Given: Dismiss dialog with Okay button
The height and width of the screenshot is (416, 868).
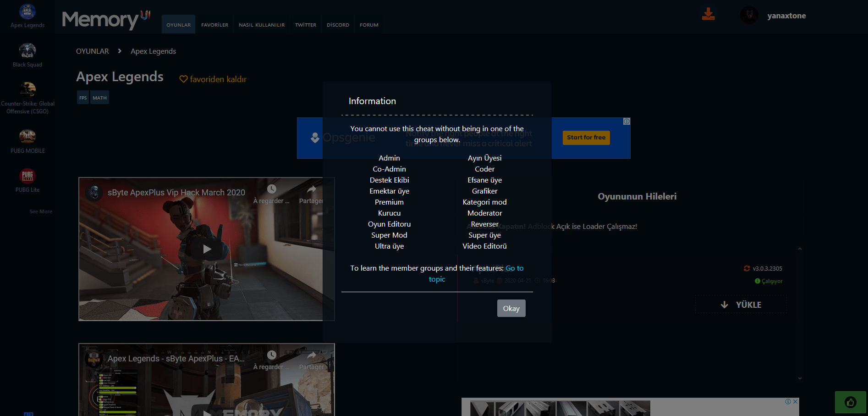Looking at the screenshot, I should point(511,308).
